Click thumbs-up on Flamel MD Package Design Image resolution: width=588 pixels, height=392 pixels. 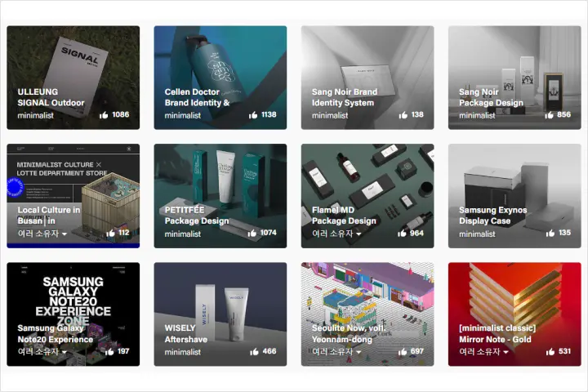click(x=402, y=233)
